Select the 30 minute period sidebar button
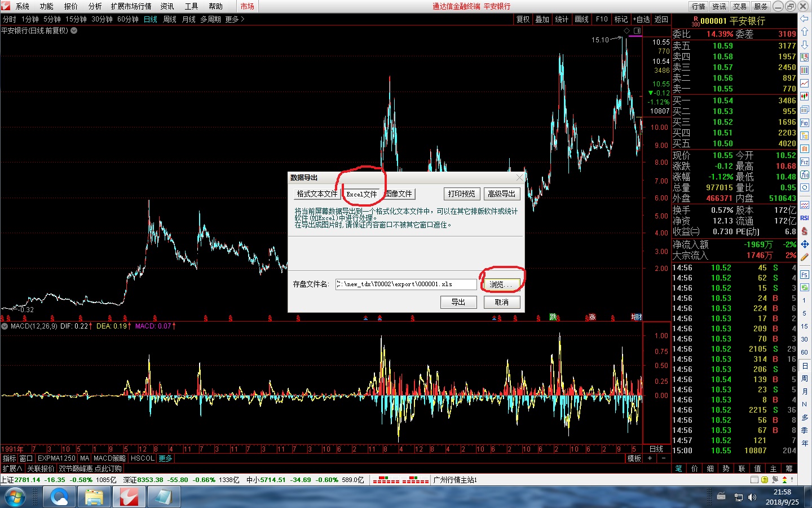The height and width of the screenshot is (508, 812). [805, 339]
